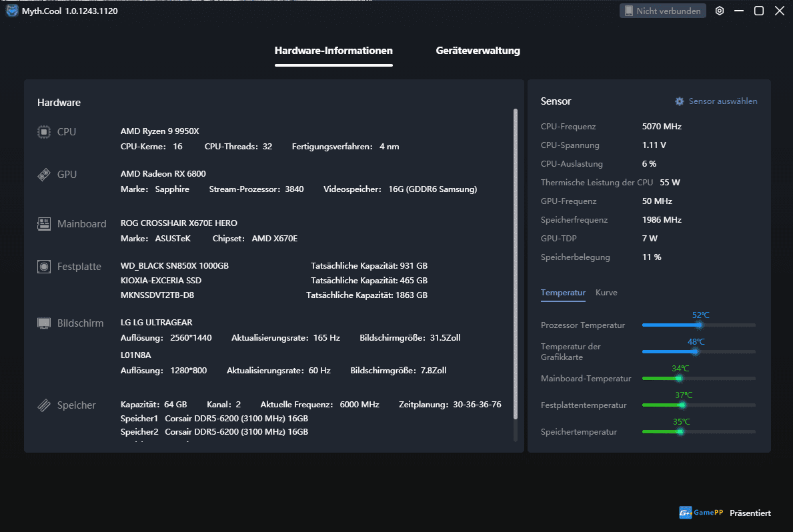The image size is (793, 532).
Task: Click the CPU-Spannung 1.11 V value
Action: 654,145
